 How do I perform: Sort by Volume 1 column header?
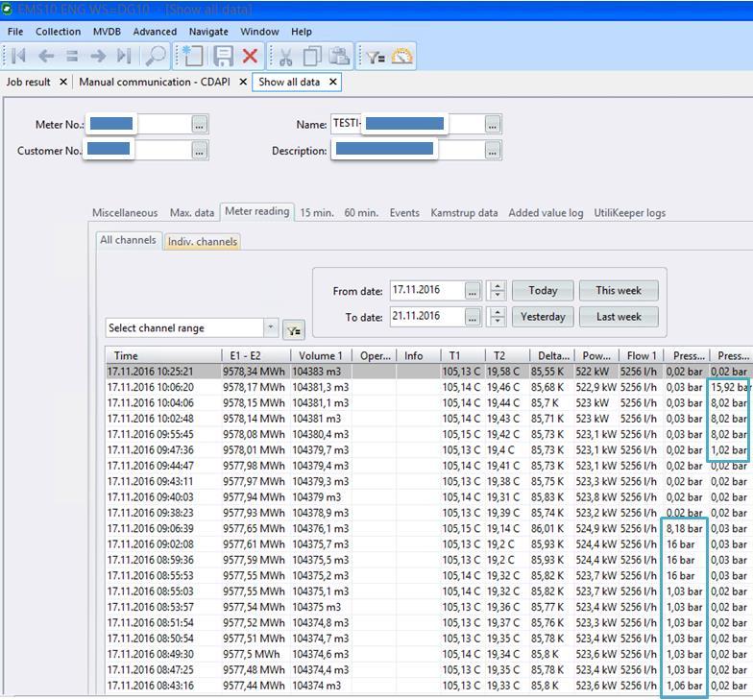321,355
